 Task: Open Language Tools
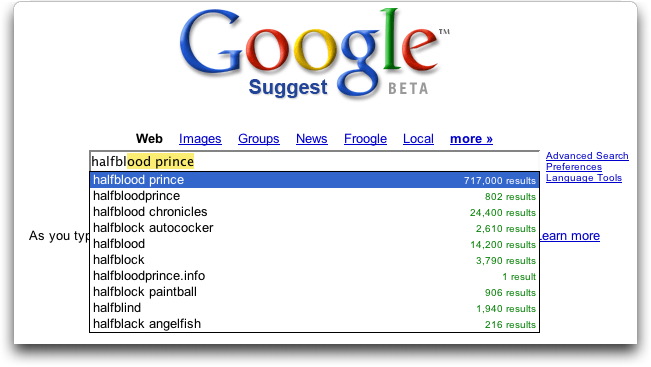[584, 178]
